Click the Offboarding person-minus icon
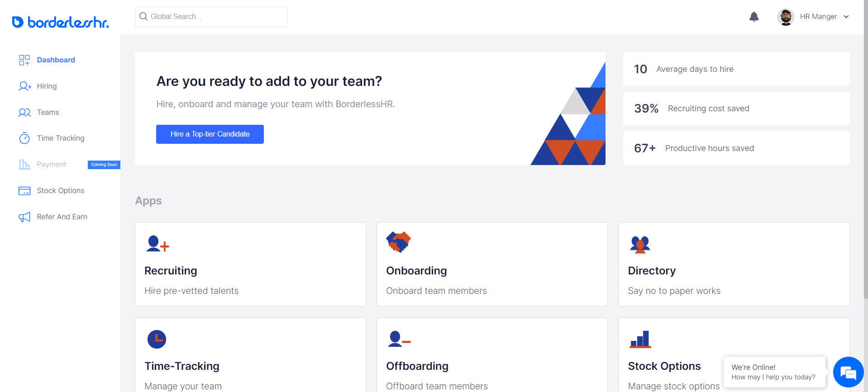This screenshot has width=868, height=392. pyautogui.click(x=399, y=339)
